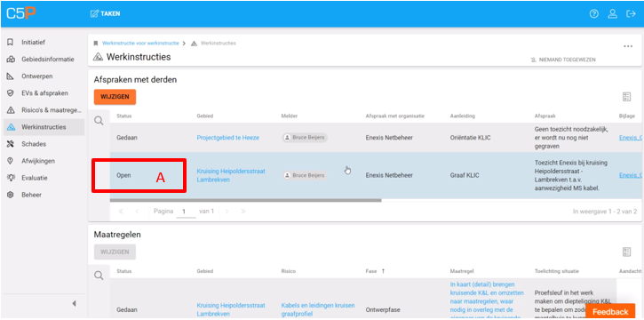The height and width of the screenshot is (320, 644).
Task: Open the help question mark icon
Action: (594, 13)
